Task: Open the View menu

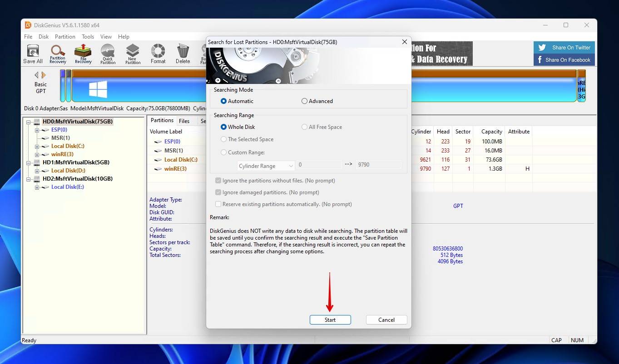Action: (x=106, y=37)
